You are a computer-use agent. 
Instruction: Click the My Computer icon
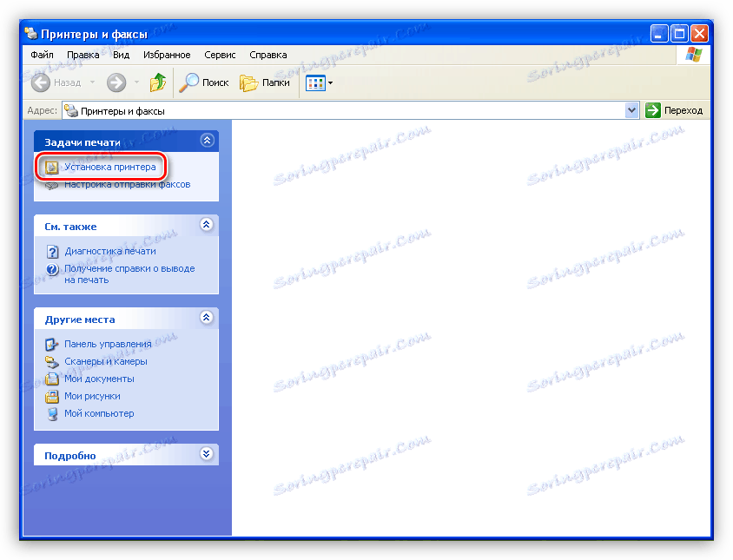(x=52, y=414)
